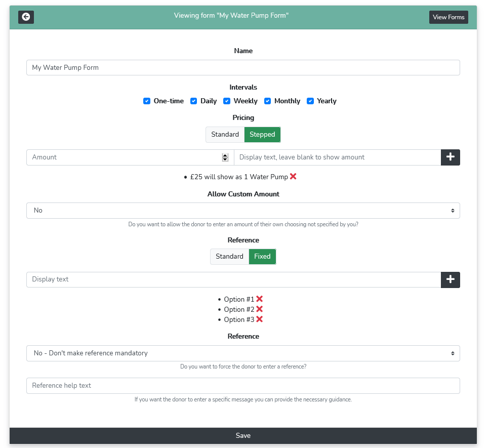Switch Pricing to Standard

pos(225,135)
